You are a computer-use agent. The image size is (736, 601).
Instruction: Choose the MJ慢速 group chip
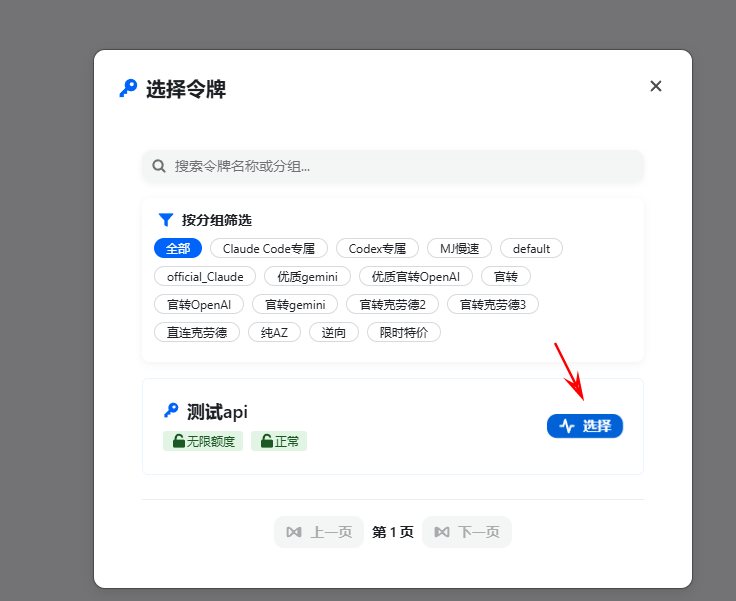(x=460, y=248)
